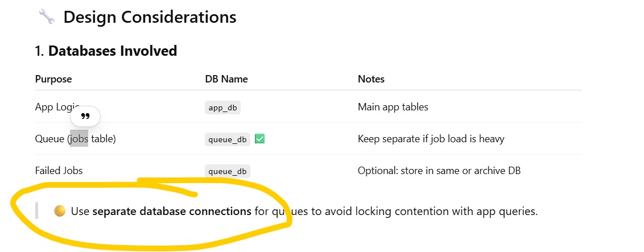This screenshot has width=644, height=252.
Task: Click the gray blockquote bar on the left
Action: pos(36,210)
